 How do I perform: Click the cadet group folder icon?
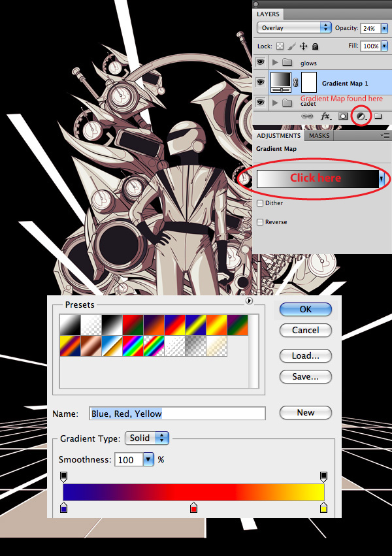[287, 103]
